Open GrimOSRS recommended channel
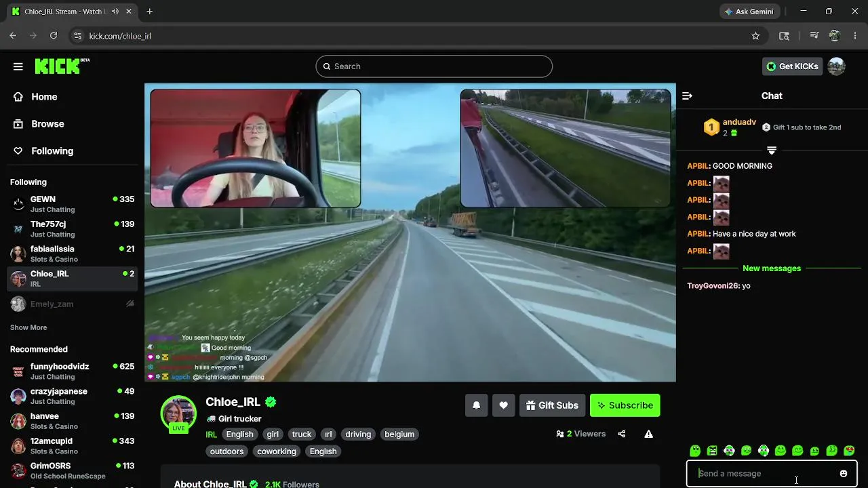The image size is (868, 488). pos(72,470)
